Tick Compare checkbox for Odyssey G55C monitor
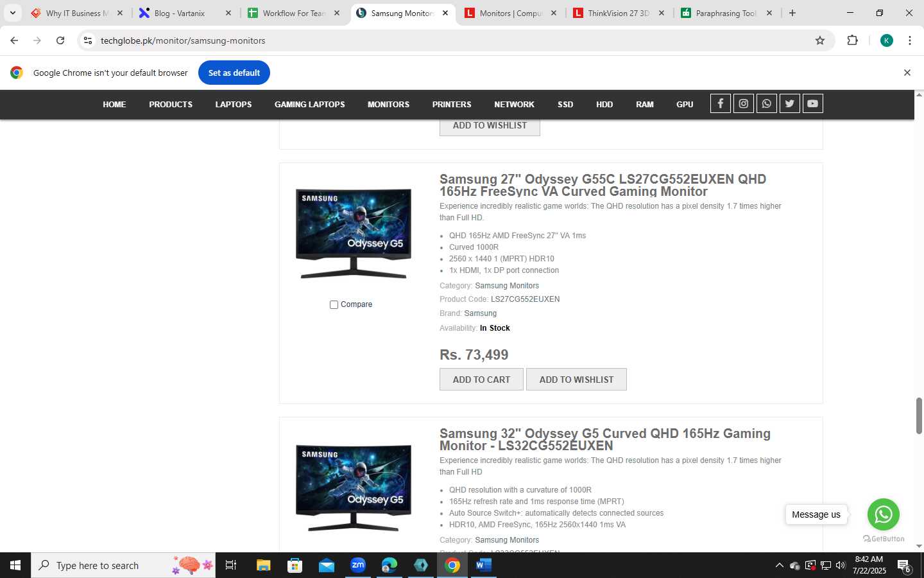This screenshot has height=578, width=924. [334, 304]
